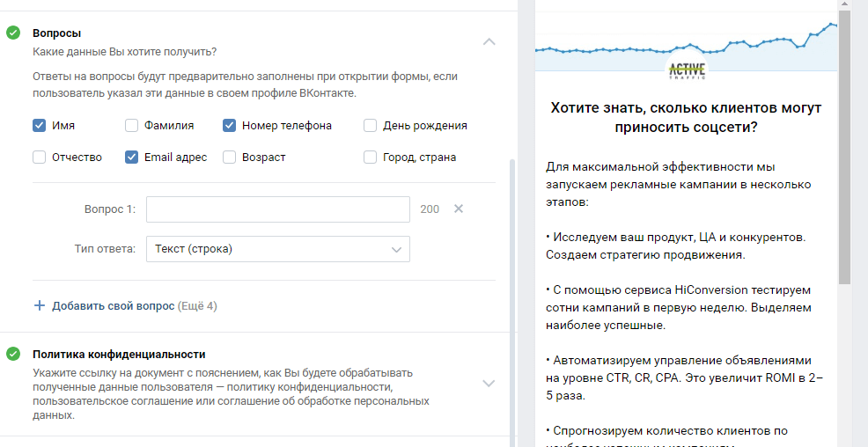868x447 pixels.
Task: Click the green checkmark beside Политика конфиденциальности
Action: [x=13, y=355]
